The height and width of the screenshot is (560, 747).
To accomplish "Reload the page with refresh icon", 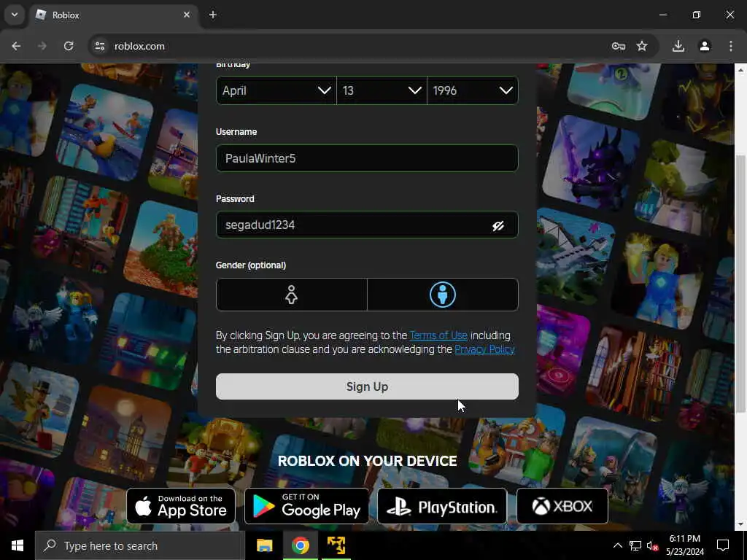I will [69, 46].
